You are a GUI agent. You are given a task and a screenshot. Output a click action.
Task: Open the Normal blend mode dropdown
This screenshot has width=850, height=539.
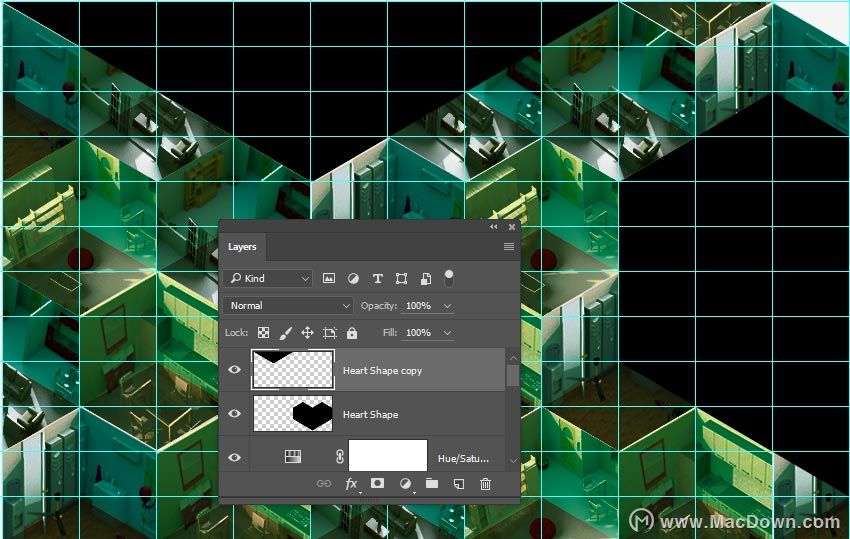(x=288, y=306)
